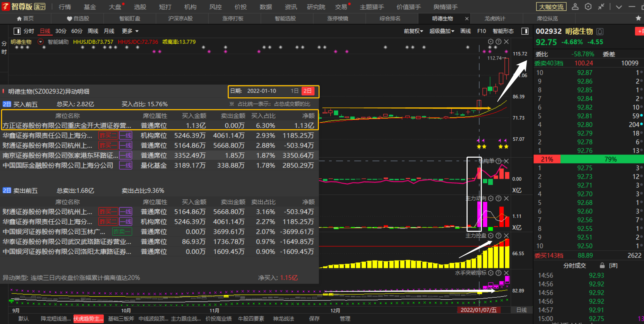Switch to the 涨停打板 tab

pos(233,19)
